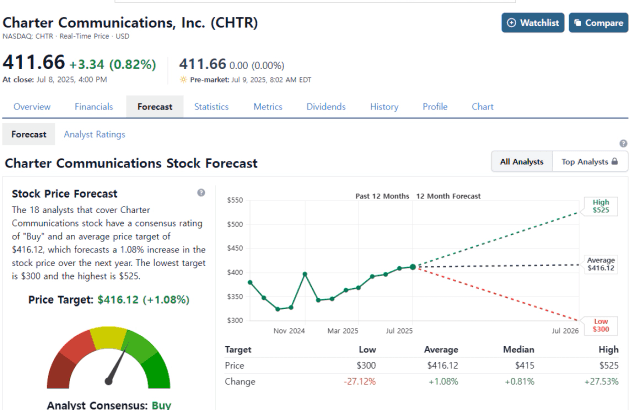Screen dimensions: 640x410
Task: Click the Average column header in table
Action: click(441, 350)
